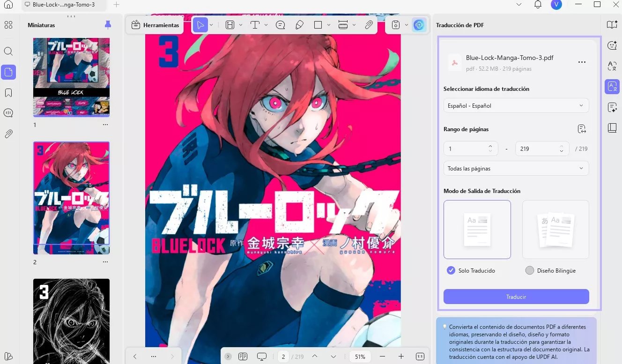Click the bookmark-reader icon heading the right sidebar
Image resolution: width=622 pixels, height=364 pixels.
coord(612,25)
